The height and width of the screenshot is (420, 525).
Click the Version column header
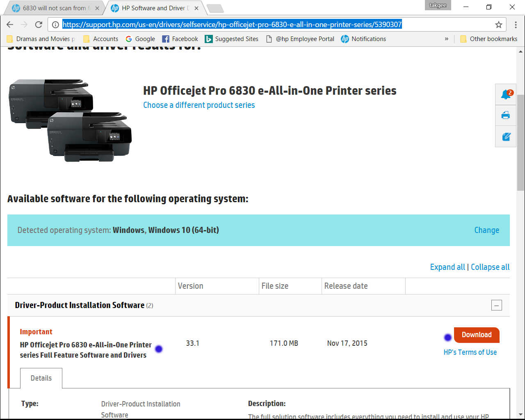point(190,286)
